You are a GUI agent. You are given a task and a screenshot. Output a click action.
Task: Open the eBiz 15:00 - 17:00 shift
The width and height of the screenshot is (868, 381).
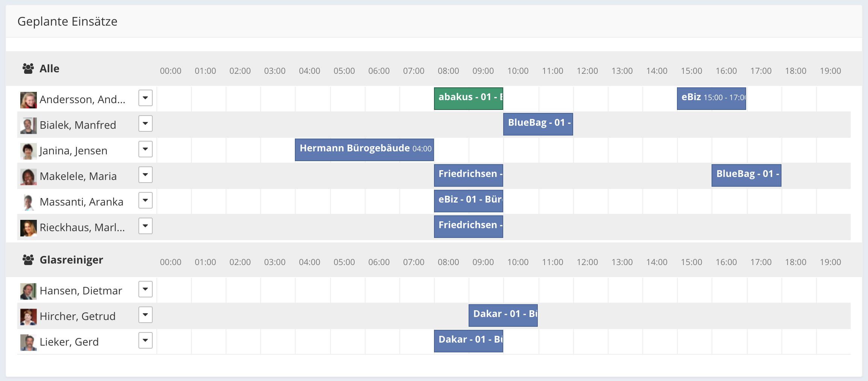click(711, 99)
